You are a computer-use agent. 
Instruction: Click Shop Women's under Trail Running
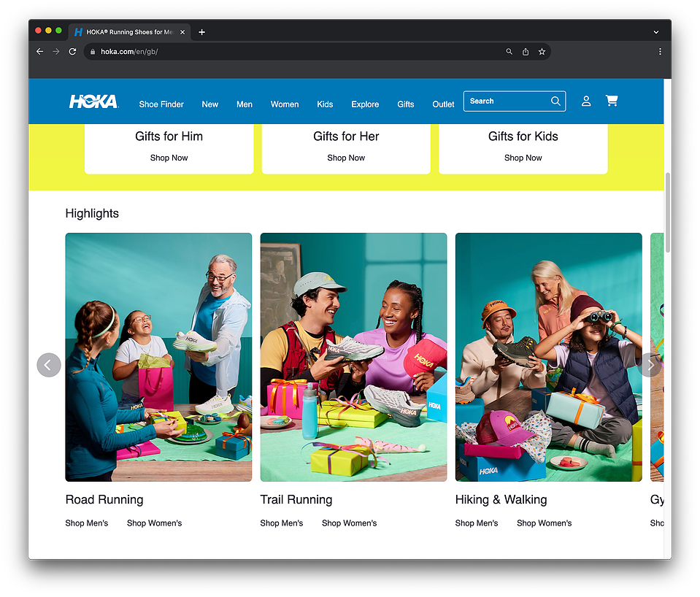(x=349, y=523)
